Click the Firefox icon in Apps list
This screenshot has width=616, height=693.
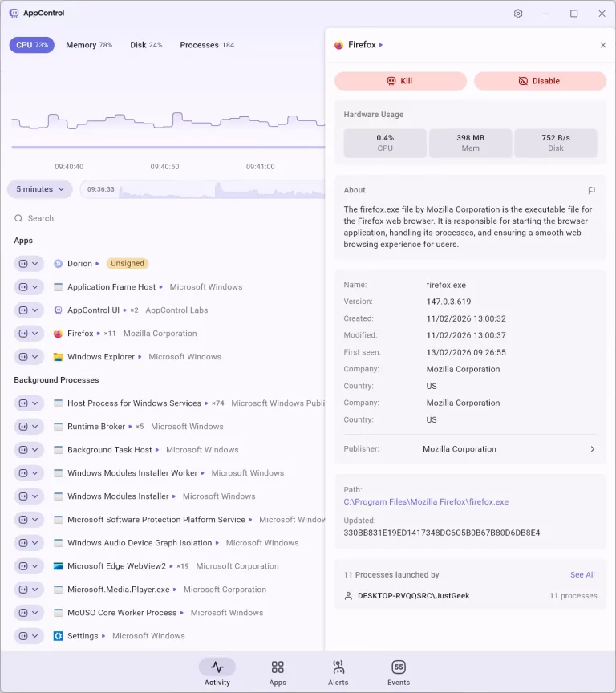[58, 334]
